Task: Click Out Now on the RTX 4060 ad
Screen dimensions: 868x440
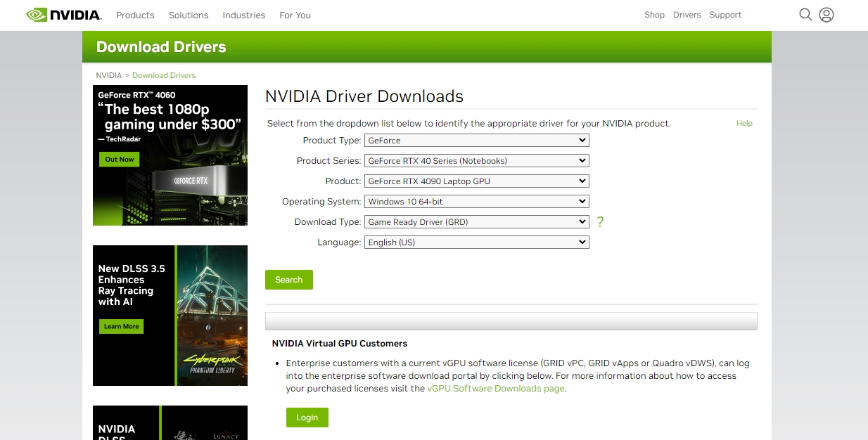Action: [120, 160]
